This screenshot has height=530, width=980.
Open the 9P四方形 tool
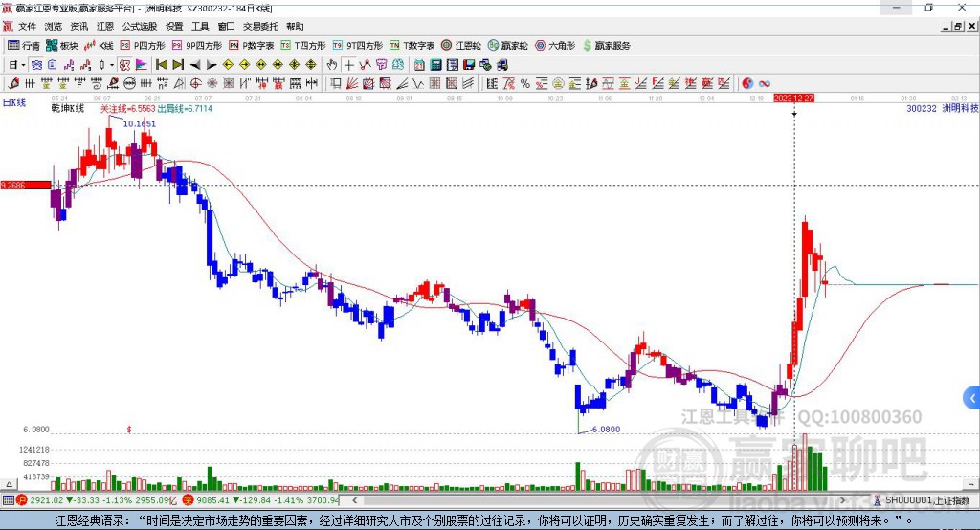pyautogui.click(x=197, y=46)
